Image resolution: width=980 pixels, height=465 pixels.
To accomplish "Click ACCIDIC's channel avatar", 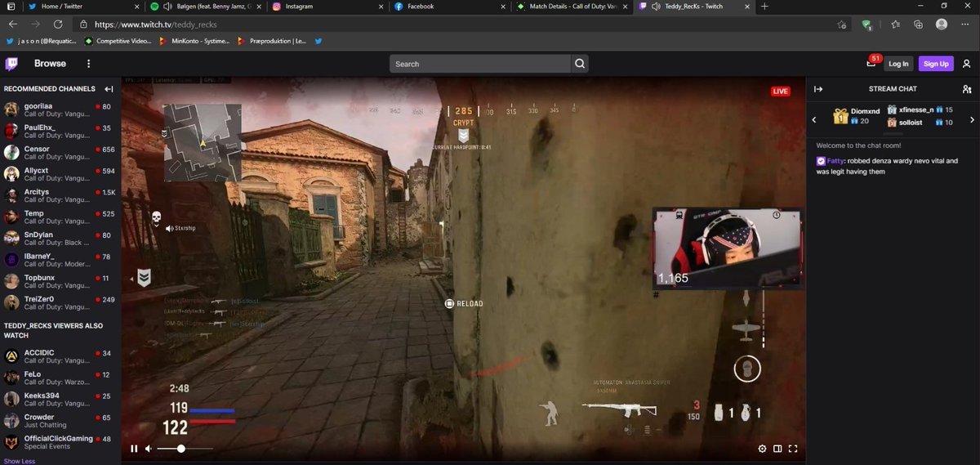I will tap(11, 357).
